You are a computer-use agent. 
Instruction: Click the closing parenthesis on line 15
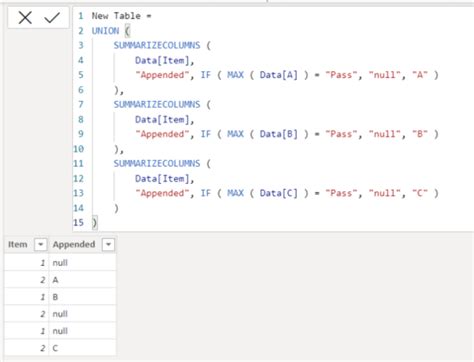click(x=94, y=223)
